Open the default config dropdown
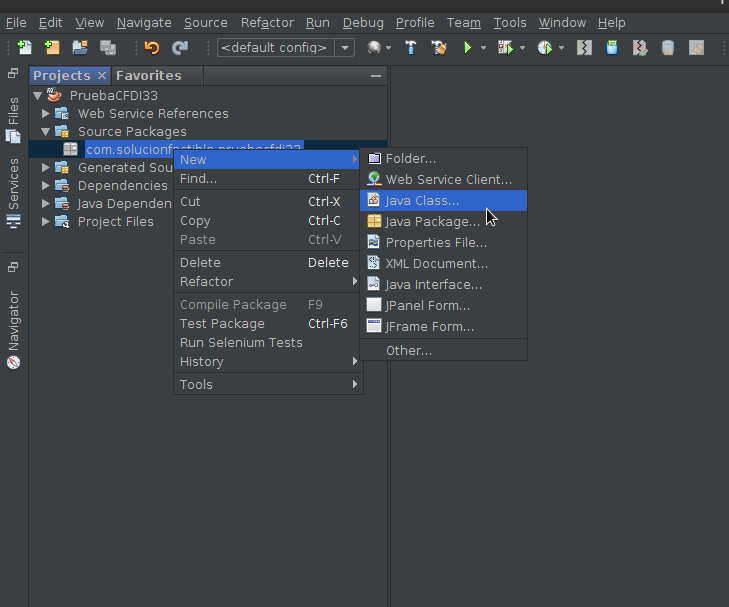This screenshot has height=607, width=729. tap(345, 47)
